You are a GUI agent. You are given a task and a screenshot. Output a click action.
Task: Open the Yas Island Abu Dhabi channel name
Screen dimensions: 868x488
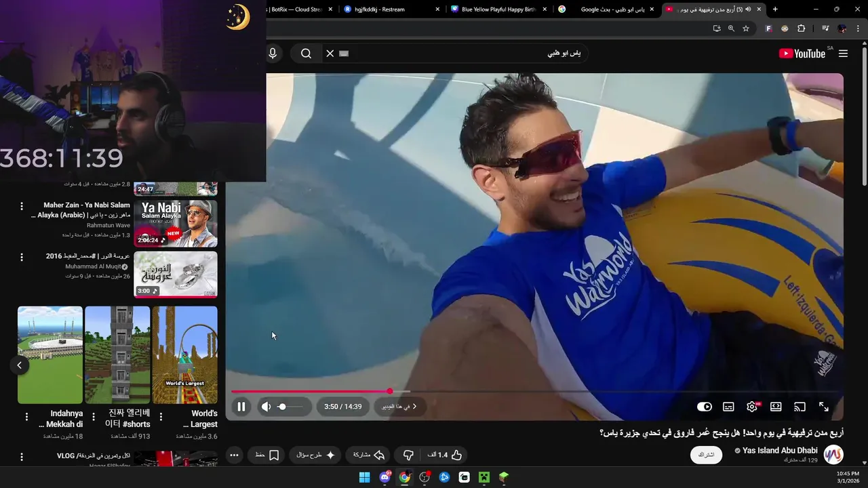click(x=780, y=450)
